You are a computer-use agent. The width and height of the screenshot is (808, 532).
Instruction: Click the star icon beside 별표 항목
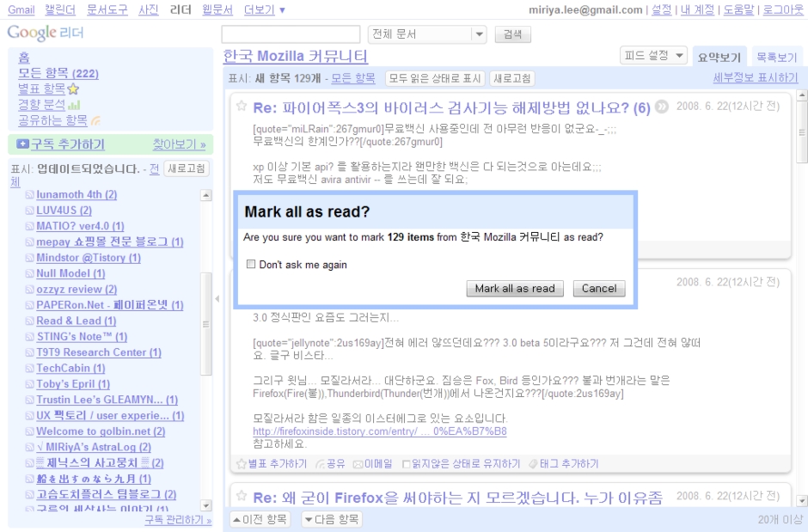click(x=73, y=89)
